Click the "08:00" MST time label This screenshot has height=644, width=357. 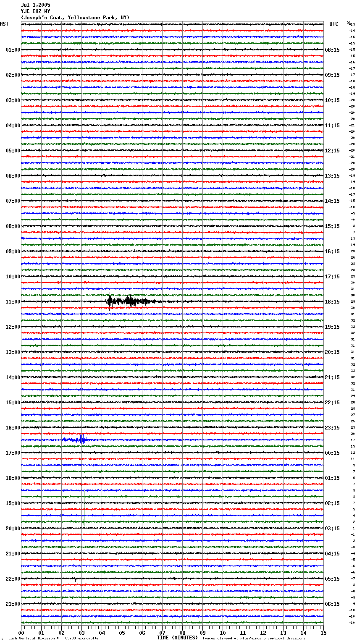pos(13,226)
